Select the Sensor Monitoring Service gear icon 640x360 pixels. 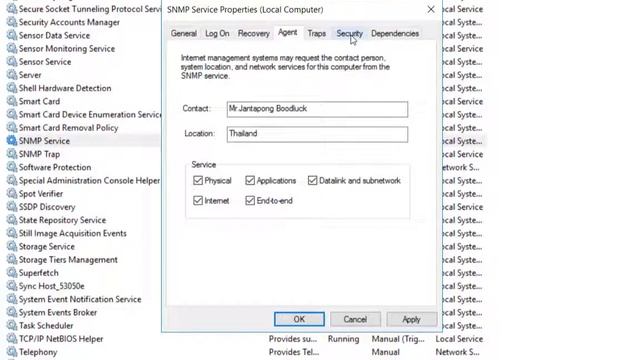pyautogui.click(x=12, y=49)
